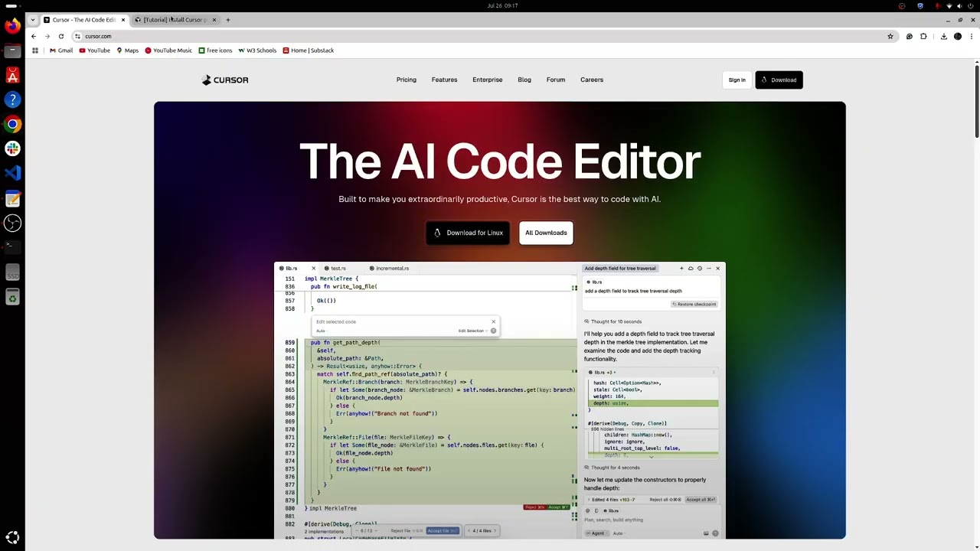The image size is (980, 551).
Task: Open the Wi-Fi network indicator
Action: [x=949, y=5]
